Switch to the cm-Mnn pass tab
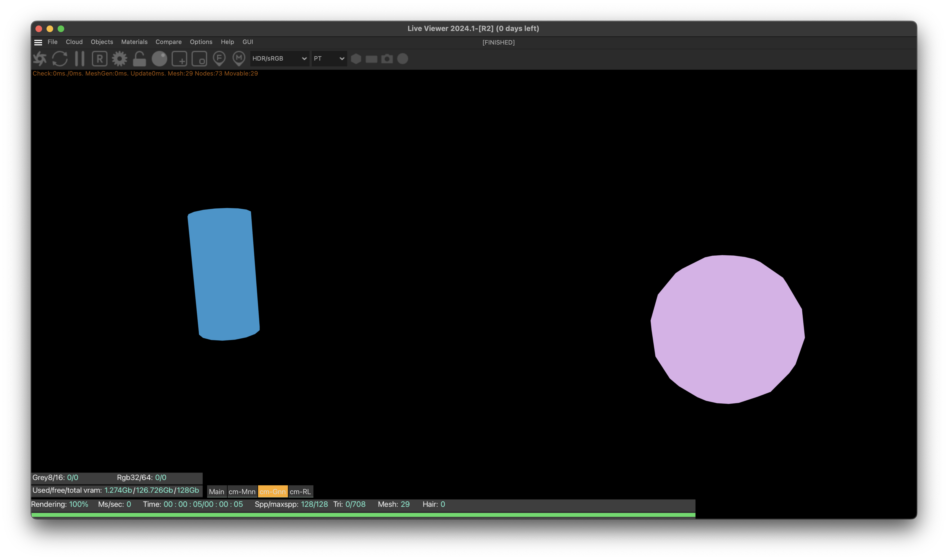Viewport: 948px width, 560px height. 242,491
